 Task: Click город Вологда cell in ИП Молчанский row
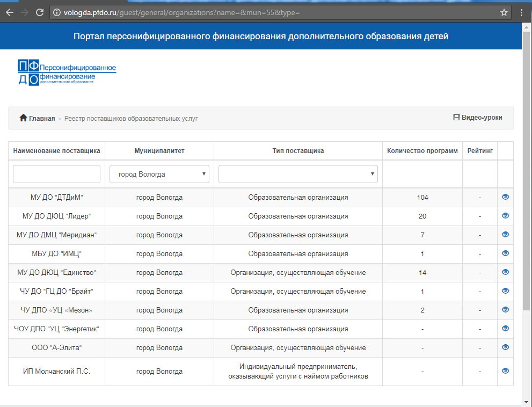[x=159, y=372]
